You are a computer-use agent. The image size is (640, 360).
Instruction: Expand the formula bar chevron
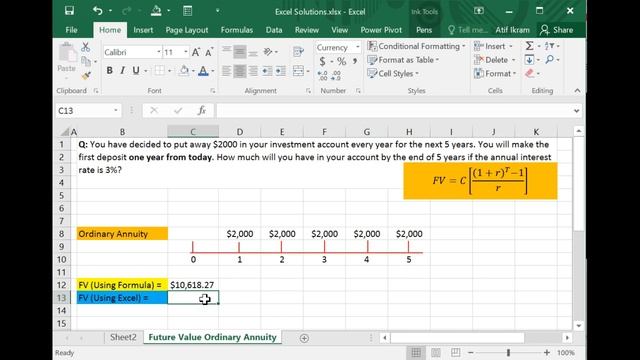tap(576, 110)
